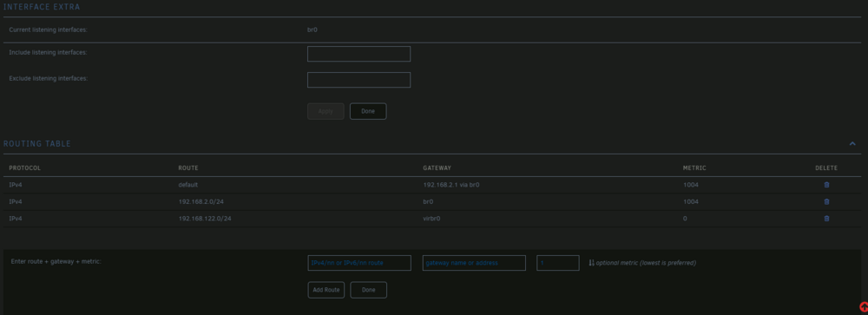Click the IPv4/nn or IPv6/nn route field

click(x=359, y=263)
